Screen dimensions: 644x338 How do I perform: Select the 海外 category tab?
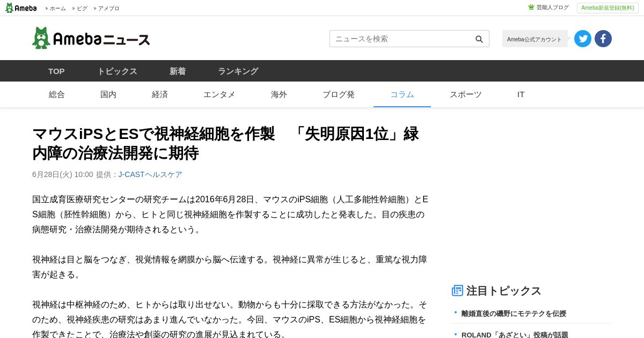click(279, 94)
